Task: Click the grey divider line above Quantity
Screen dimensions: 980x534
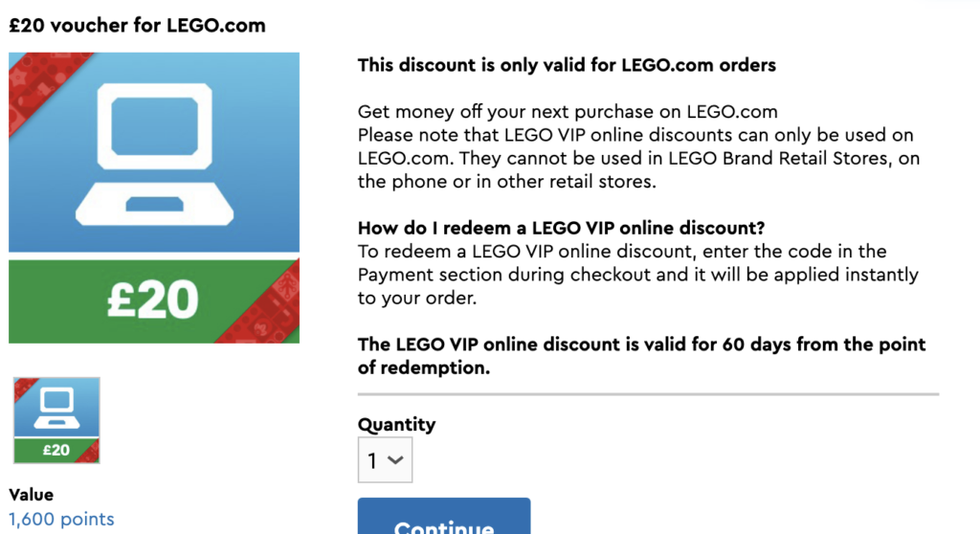Action: click(648, 394)
